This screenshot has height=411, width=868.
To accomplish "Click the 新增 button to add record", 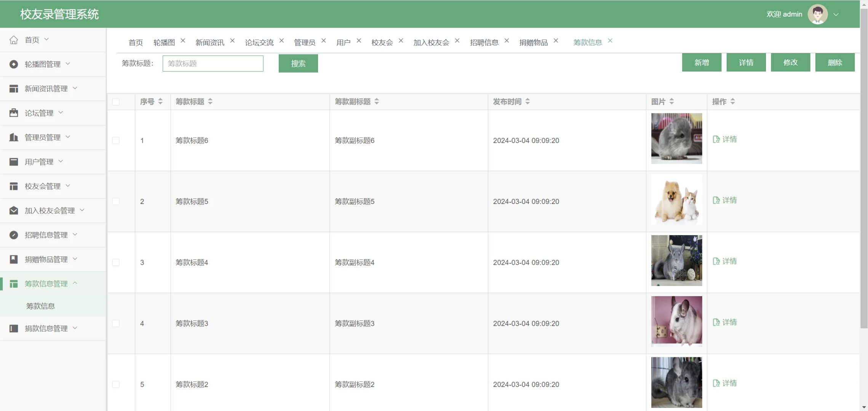I will [x=701, y=62].
